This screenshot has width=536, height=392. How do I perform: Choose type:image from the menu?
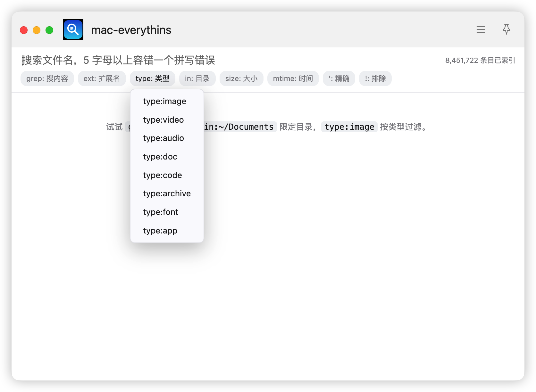pyautogui.click(x=167, y=101)
